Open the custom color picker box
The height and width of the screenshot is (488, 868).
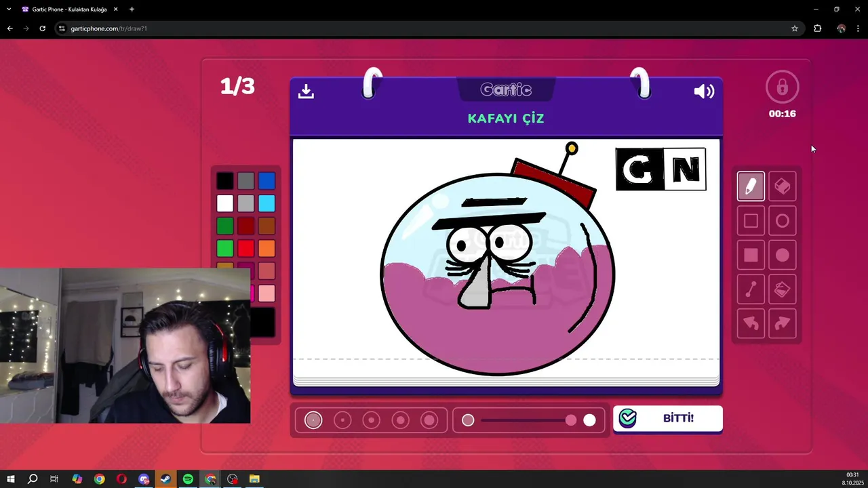click(263, 323)
